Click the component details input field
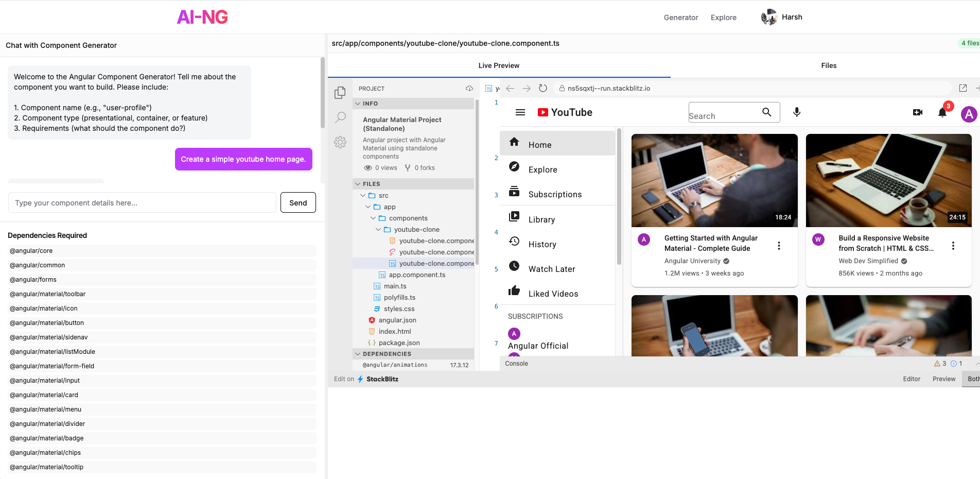Image resolution: width=980 pixels, height=479 pixels. point(142,202)
